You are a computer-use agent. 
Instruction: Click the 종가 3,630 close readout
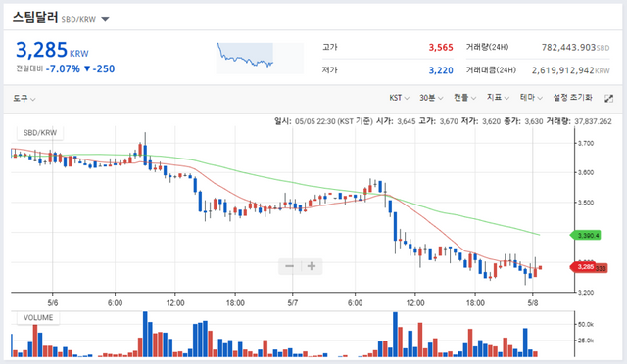[523, 121]
